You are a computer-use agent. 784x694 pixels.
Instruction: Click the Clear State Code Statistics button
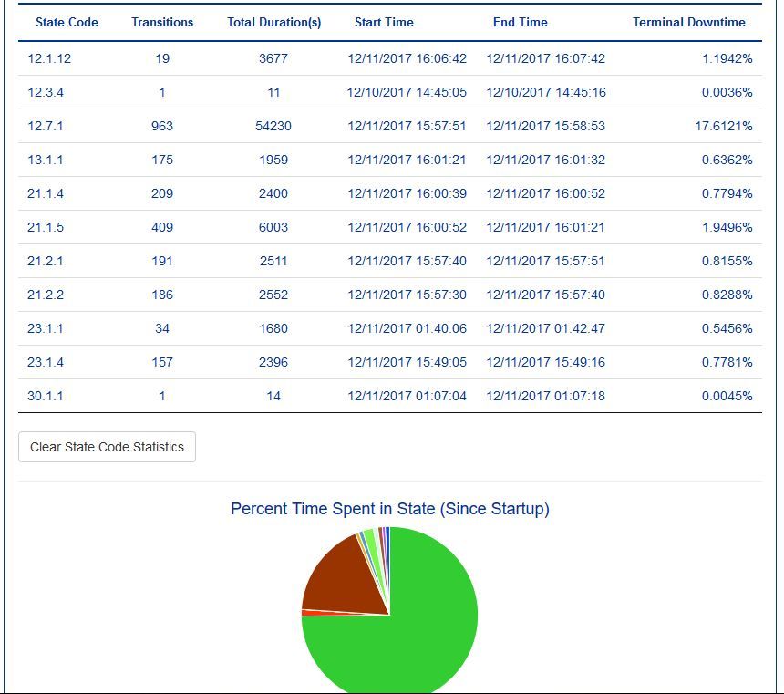point(107,447)
